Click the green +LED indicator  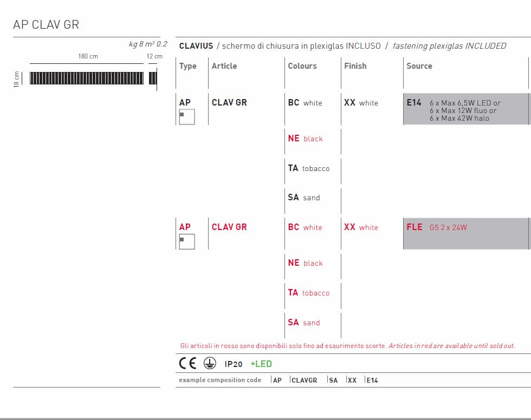(261, 364)
